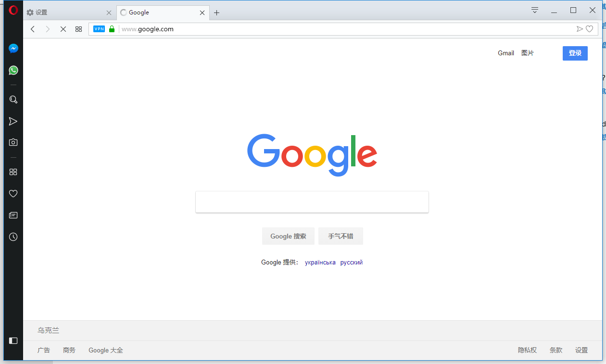Click the Google logo
606x364 pixels.
(312, 155)
